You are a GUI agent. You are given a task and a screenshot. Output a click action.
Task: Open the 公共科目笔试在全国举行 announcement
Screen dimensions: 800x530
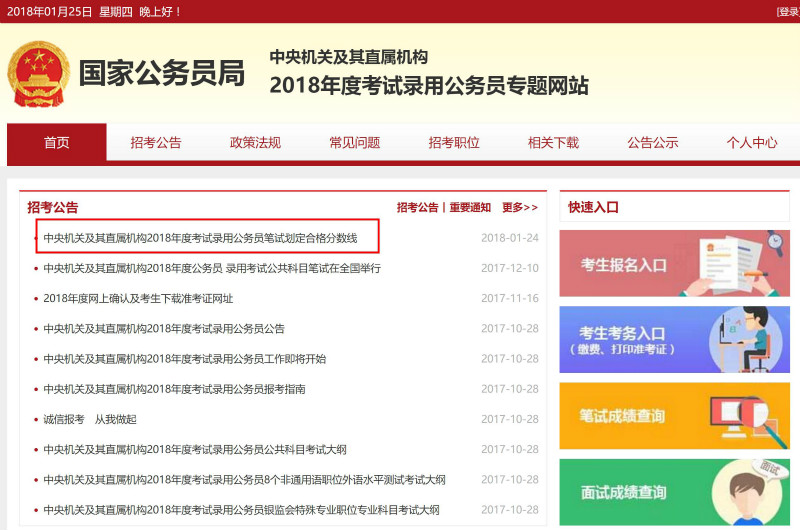(x=212, y=268)
